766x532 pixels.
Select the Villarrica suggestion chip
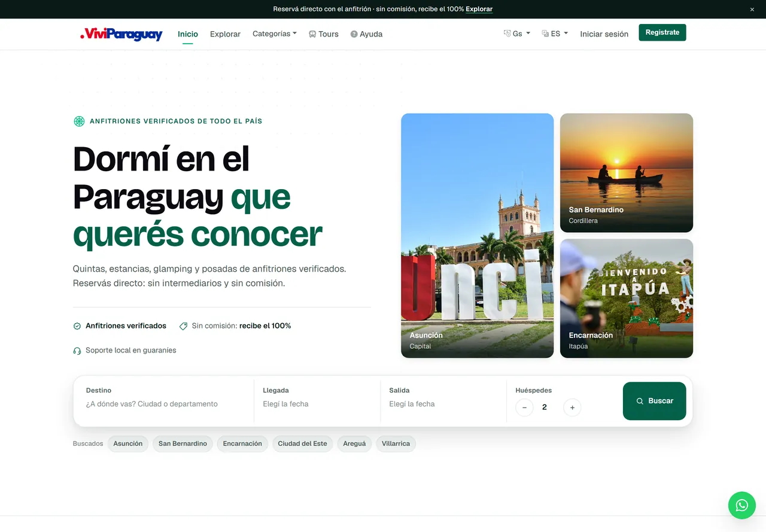[x=396, y=444]
